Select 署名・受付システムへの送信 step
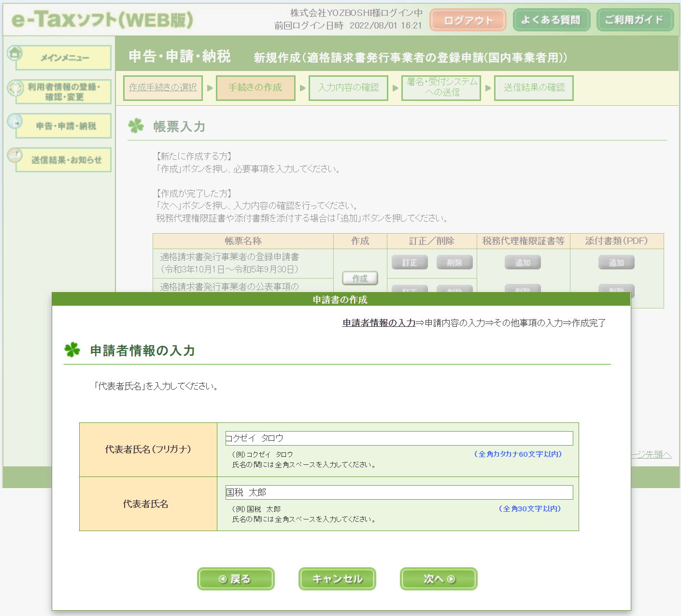Viewport: 681px width, 616px height. click(441, 88)
